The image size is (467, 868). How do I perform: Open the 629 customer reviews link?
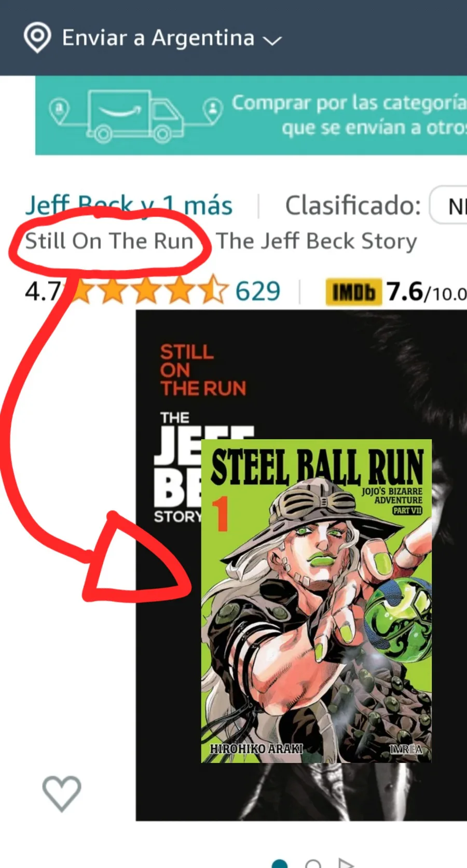point(258,291)
